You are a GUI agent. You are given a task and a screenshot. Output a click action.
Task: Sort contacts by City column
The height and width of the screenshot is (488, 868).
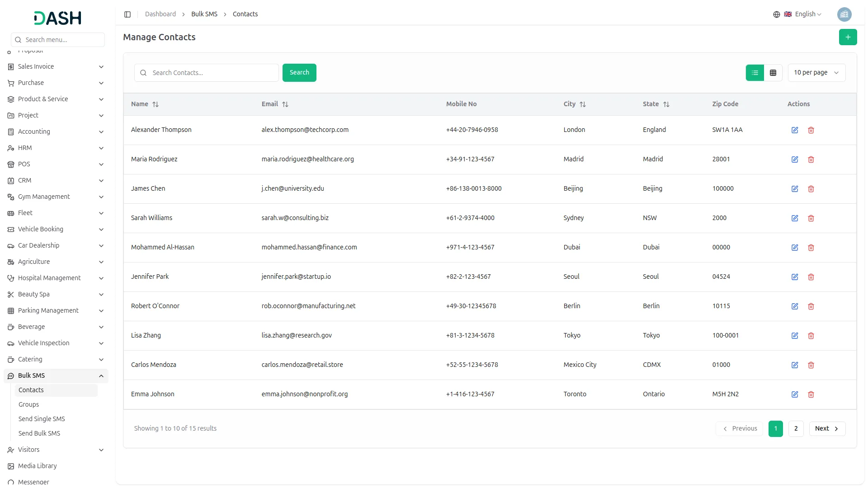575,104
